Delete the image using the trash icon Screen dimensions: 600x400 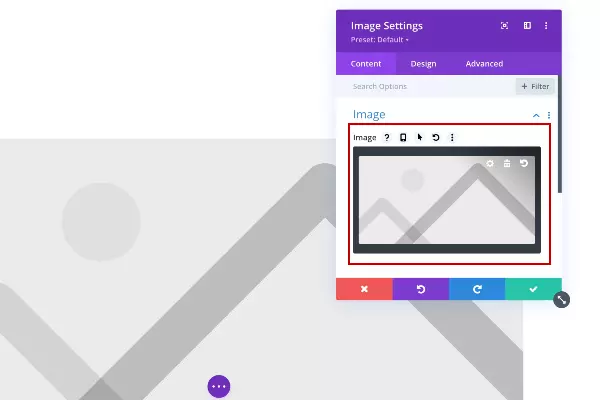[507, 163]
